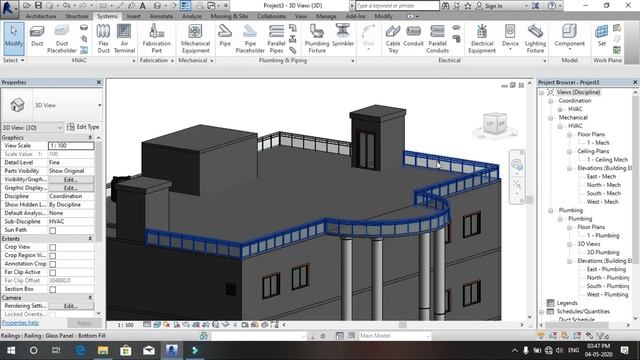This screenshot has width=640, height=360.
Task: Select the Lighting Fixture tool
Action: tap(535, 39)
